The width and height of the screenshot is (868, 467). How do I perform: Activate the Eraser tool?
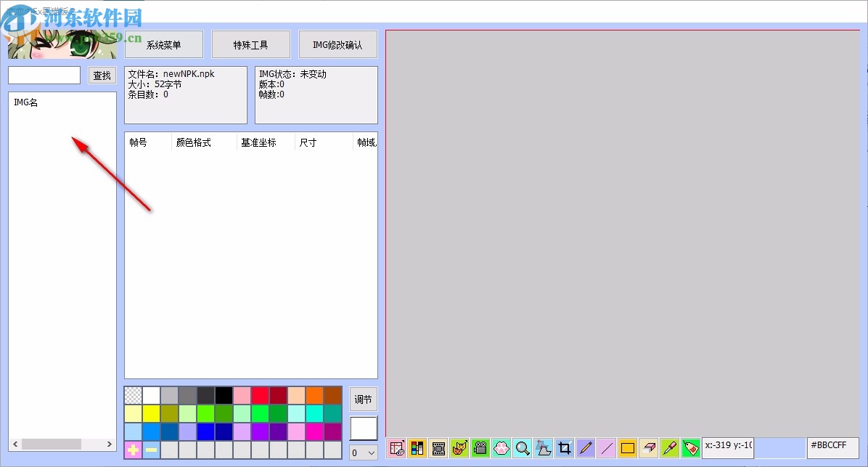pos(649,448)
